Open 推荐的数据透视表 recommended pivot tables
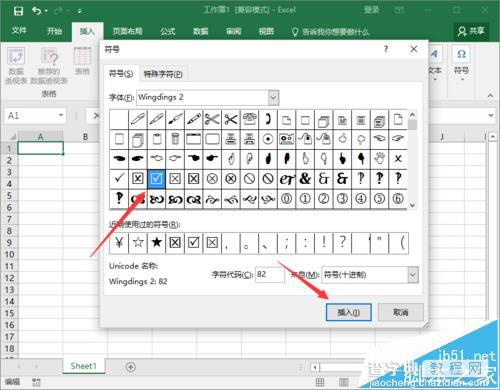The width and height of the screenshot is (500, 390). click(49, 65)
